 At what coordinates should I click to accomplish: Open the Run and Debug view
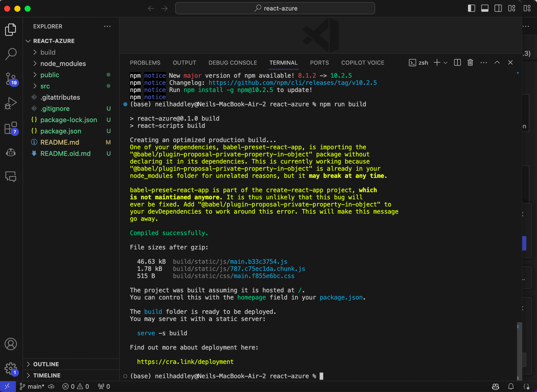11,103
